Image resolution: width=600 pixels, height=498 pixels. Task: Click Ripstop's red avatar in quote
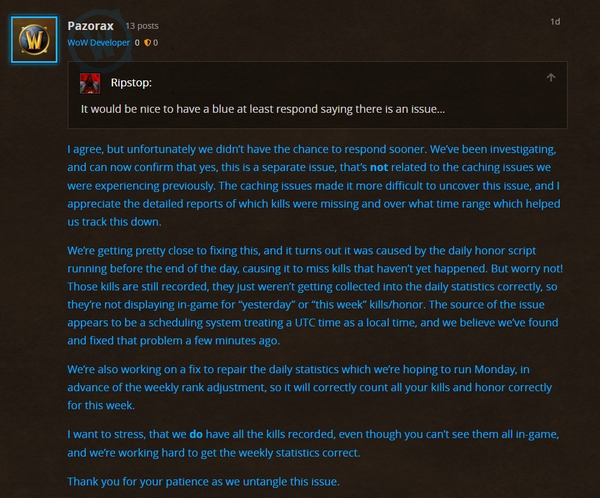(91, 83)
